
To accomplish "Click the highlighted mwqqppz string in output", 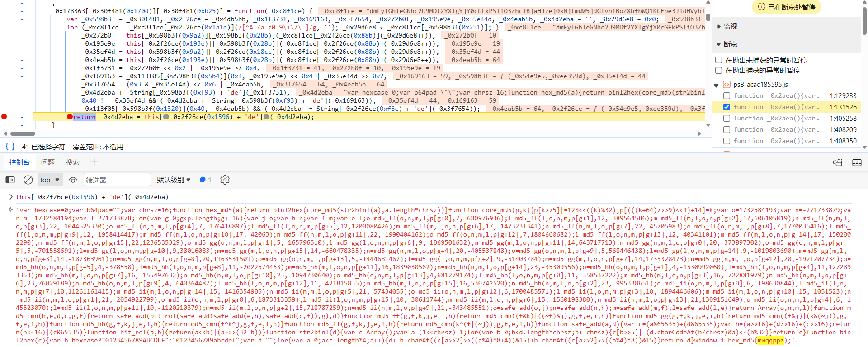I will pyautogui.click(x=770, y=341).
